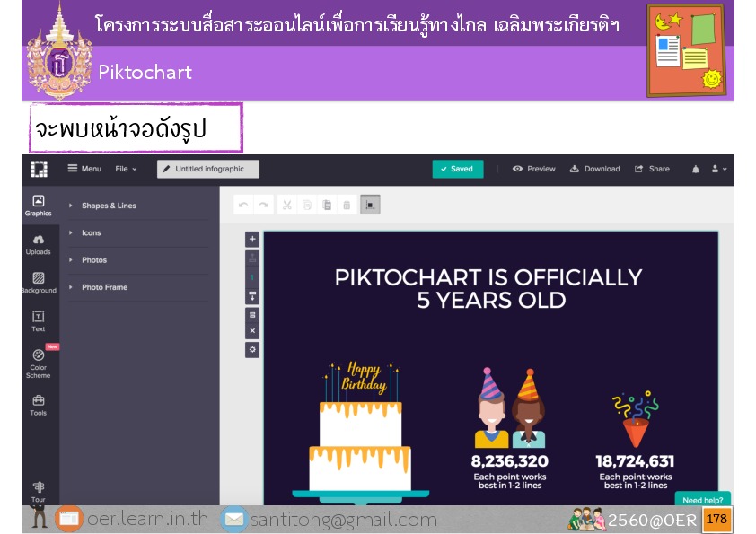Open the Tools sidebar panel
756x534 pixels.
click(x=38, y=406)
